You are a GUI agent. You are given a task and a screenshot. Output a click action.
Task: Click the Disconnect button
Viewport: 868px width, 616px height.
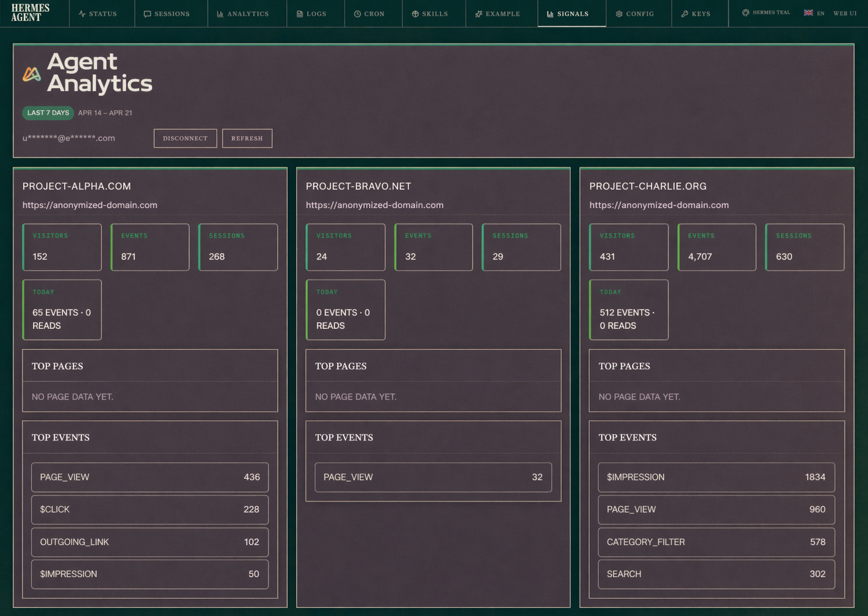pyautogui.click(x=185, y=138)
